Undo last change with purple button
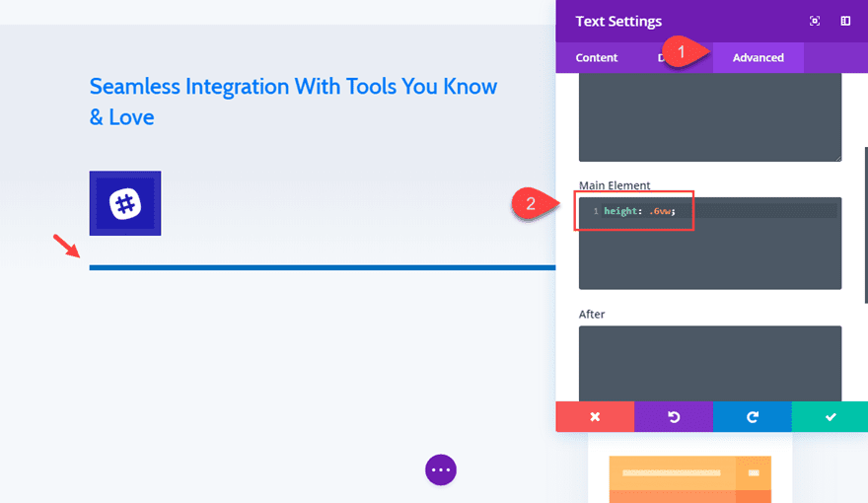The height and width of the screenshot is (503, 868). coord(674,416)
